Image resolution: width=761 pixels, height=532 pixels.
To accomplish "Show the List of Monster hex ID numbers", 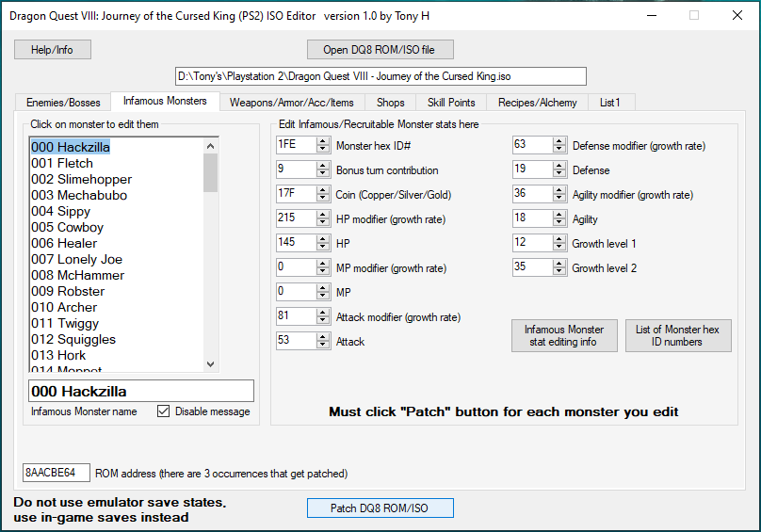I will [678, 336].
